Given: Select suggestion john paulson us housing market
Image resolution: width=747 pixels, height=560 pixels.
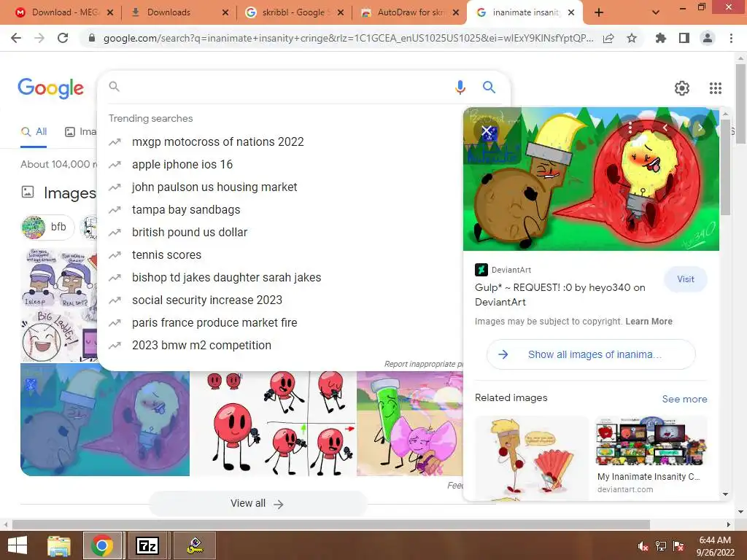Looking at the screenshot, I should [214, 187].
